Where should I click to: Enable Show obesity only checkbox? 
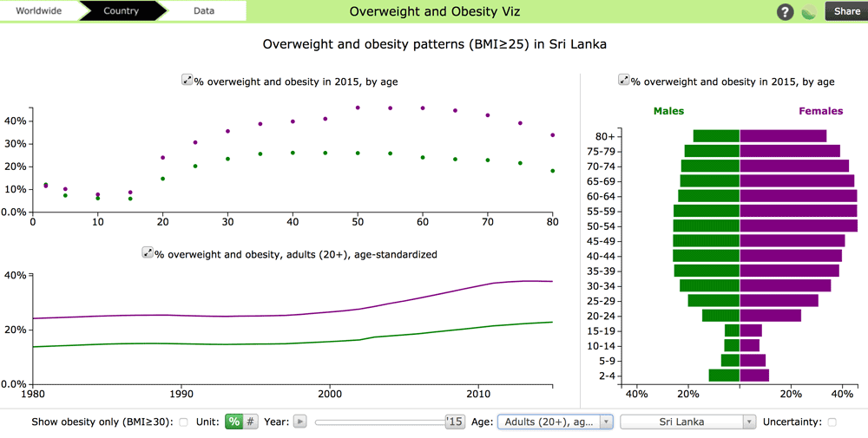click(183, 422)
